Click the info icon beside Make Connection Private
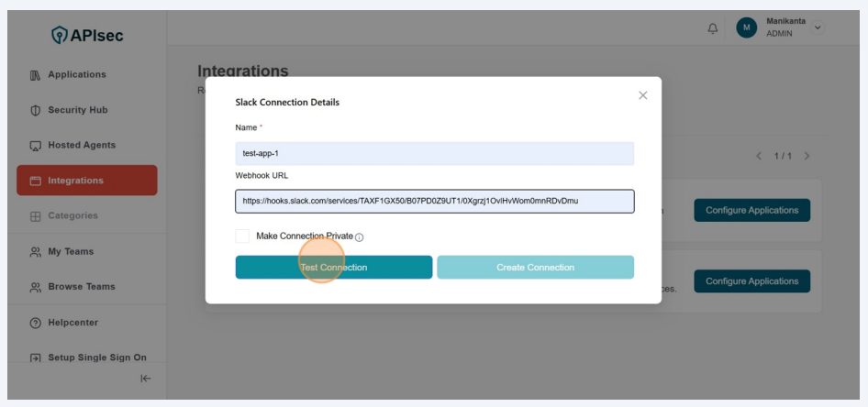Viewport: 868px width, 407px height. (359, 237)
